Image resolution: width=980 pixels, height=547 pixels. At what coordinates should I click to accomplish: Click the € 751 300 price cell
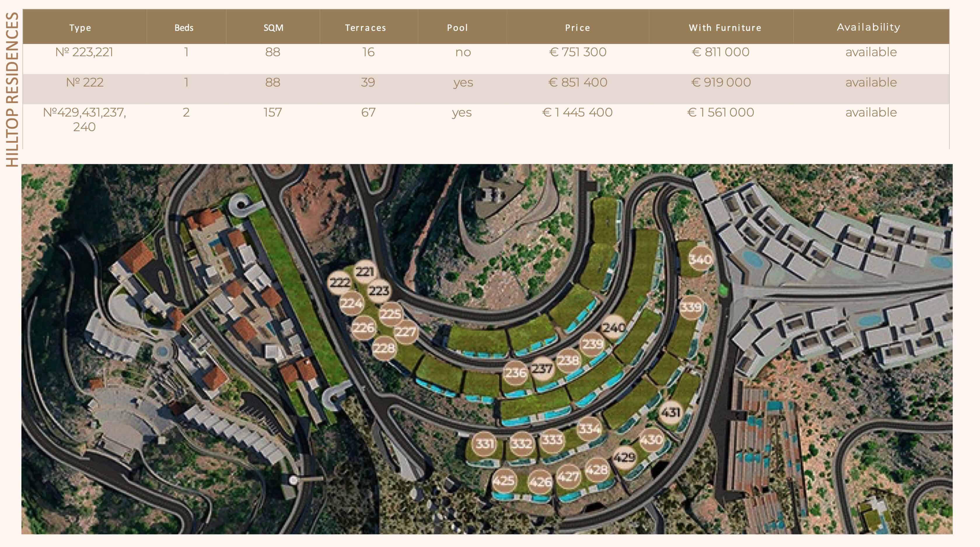click(577, 52)
